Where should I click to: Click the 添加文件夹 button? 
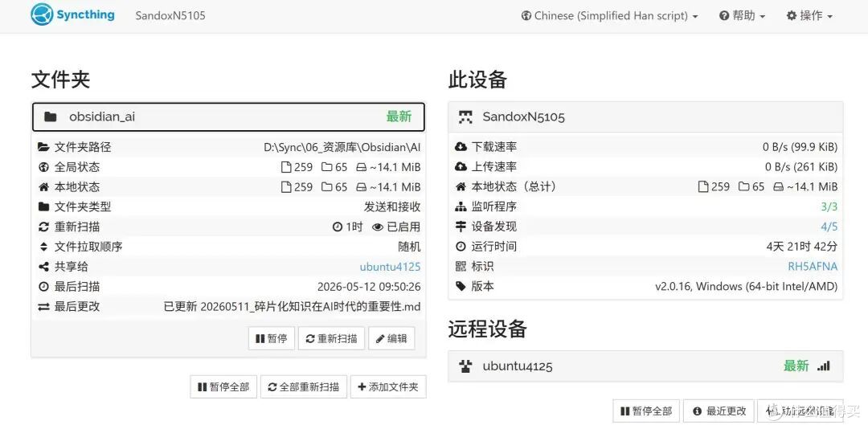388,387
